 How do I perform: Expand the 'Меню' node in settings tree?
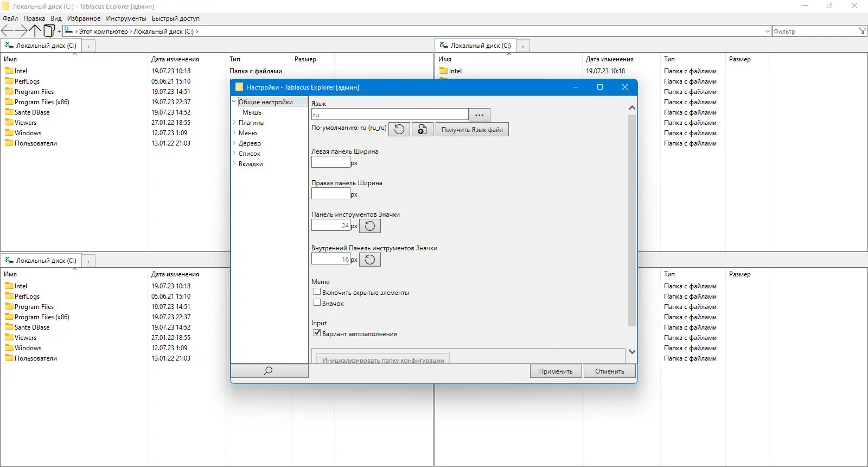click(234, 132)
